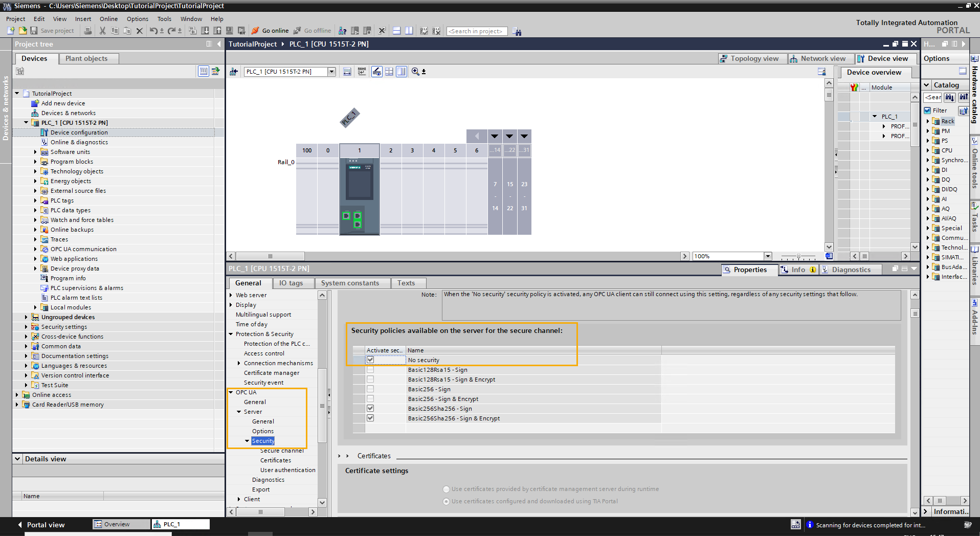Click the Zoom magnifier icon in device view
Screen dimensions: 980x536
(x=415, y=72)
